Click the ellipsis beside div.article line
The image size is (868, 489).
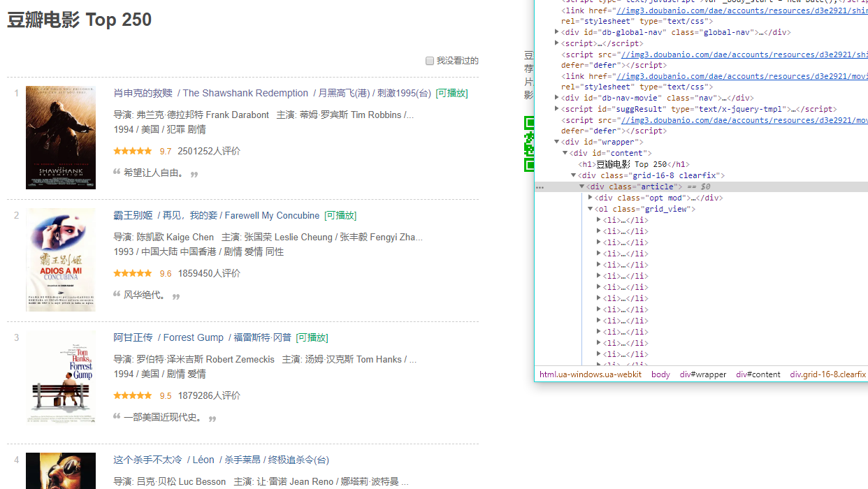click(540, 187)
